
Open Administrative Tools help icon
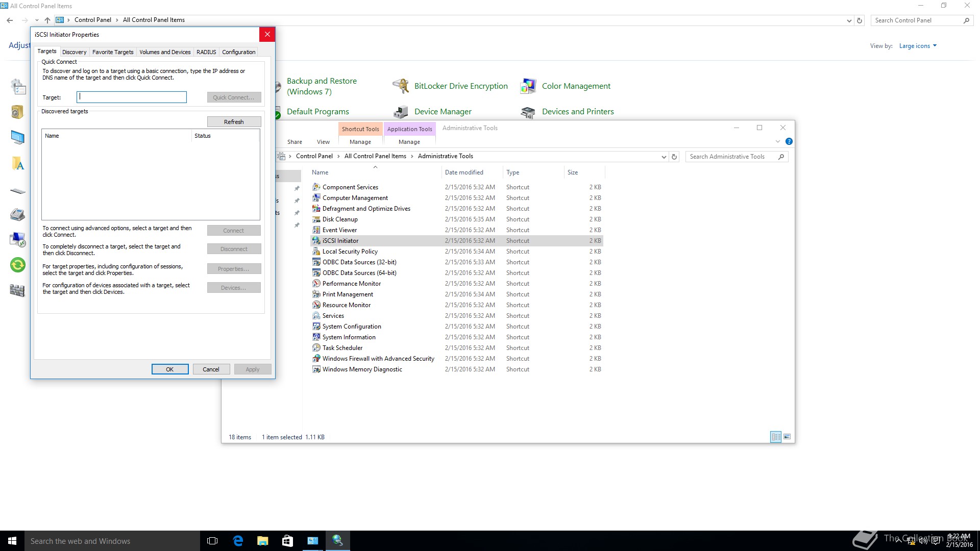pos(789,141)
